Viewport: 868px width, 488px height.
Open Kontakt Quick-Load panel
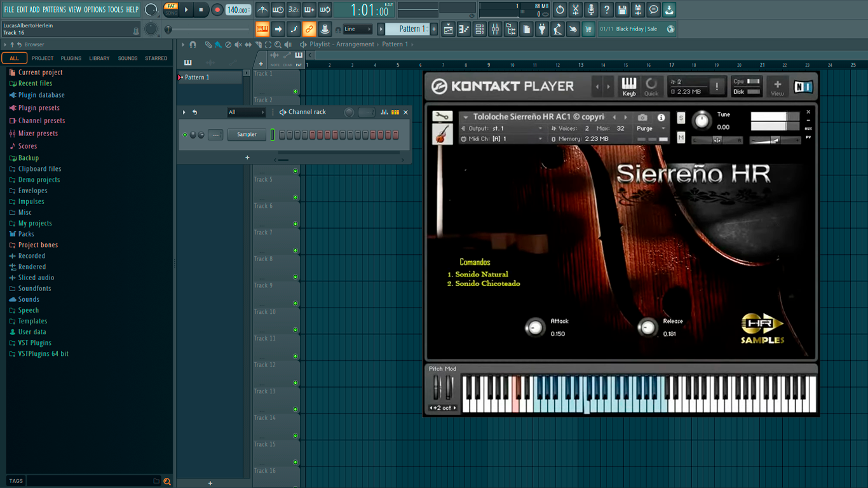click(651, 86)
